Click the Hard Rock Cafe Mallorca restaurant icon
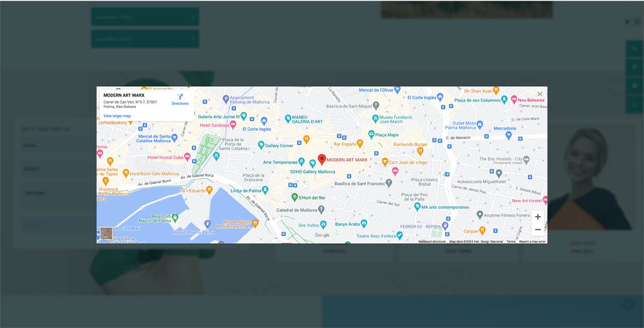The image size is (644, 328). [x=126, y=174]
